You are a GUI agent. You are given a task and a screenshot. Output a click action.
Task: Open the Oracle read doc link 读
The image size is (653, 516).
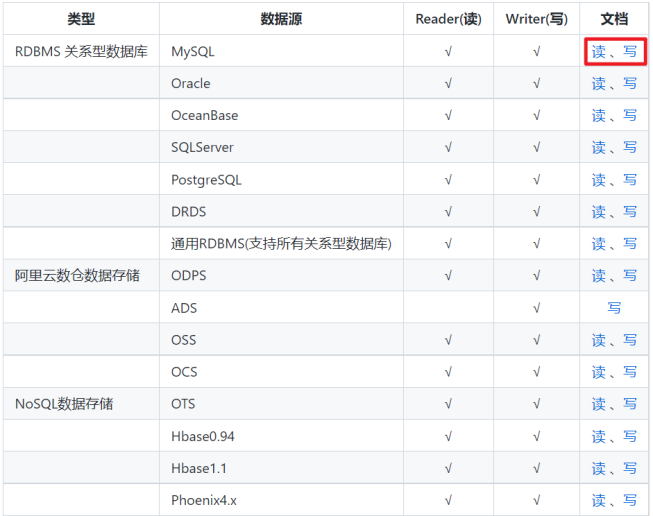[x=599, y=84]
